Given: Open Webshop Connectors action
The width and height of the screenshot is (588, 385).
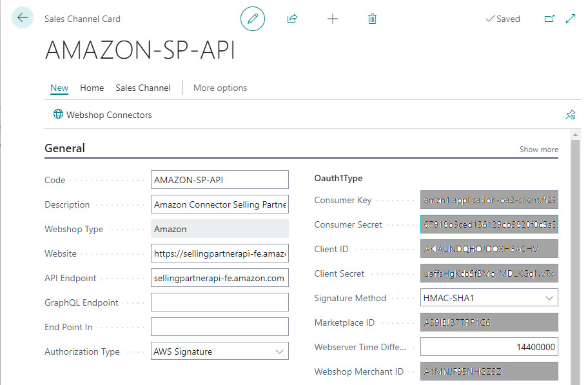Looking at the screenshot, I should (103, 115).
